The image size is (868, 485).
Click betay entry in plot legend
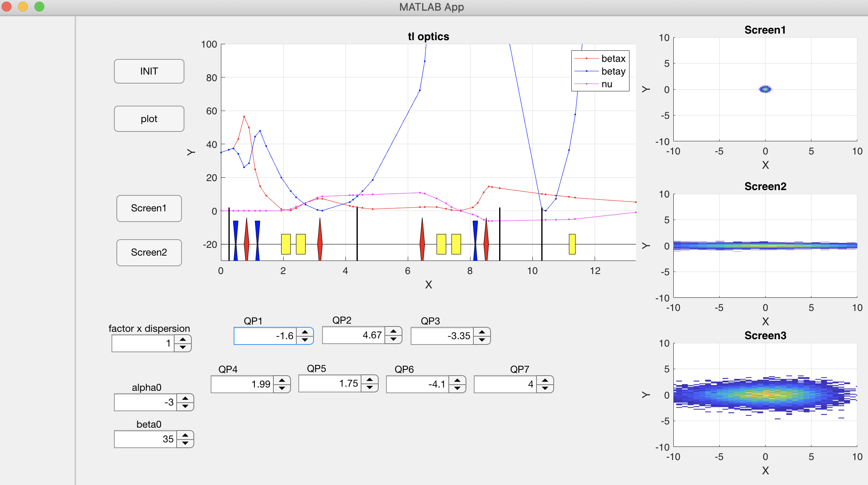(x=613, y=71)
